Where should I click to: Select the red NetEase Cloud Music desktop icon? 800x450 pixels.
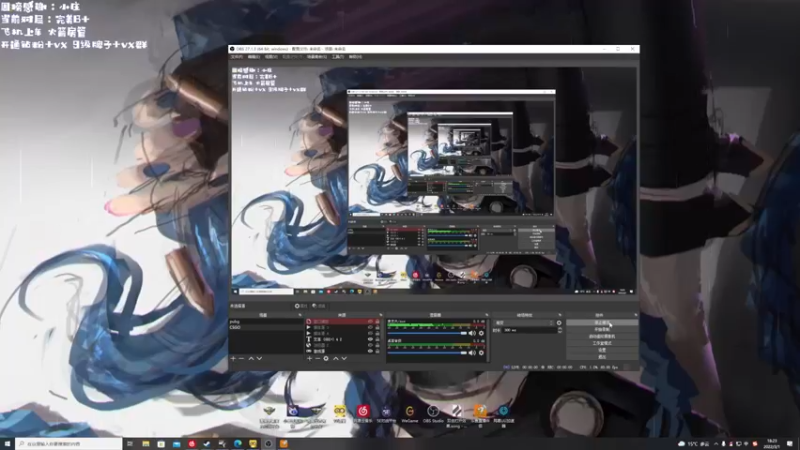(363, 414)
